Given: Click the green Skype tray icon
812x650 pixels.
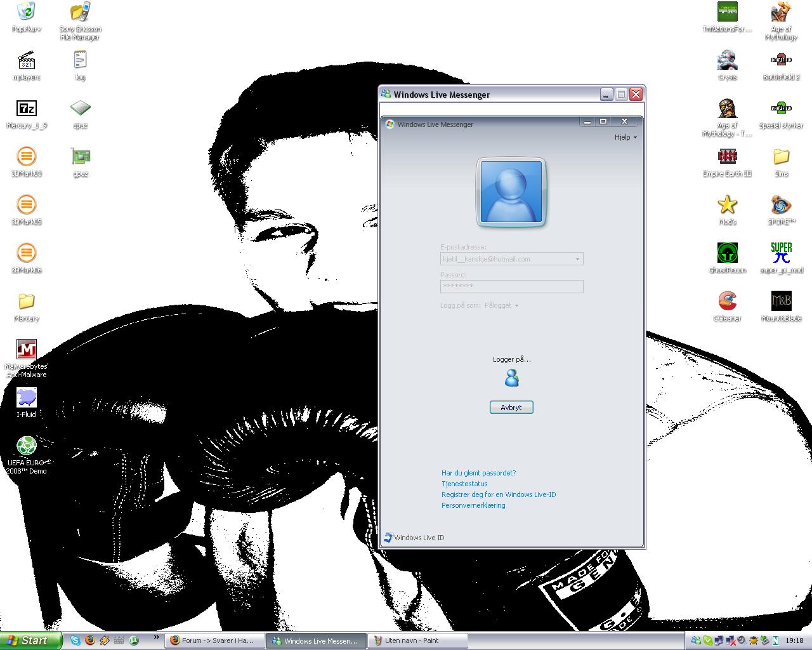Looking at the screenshot, I should [707, 640].
